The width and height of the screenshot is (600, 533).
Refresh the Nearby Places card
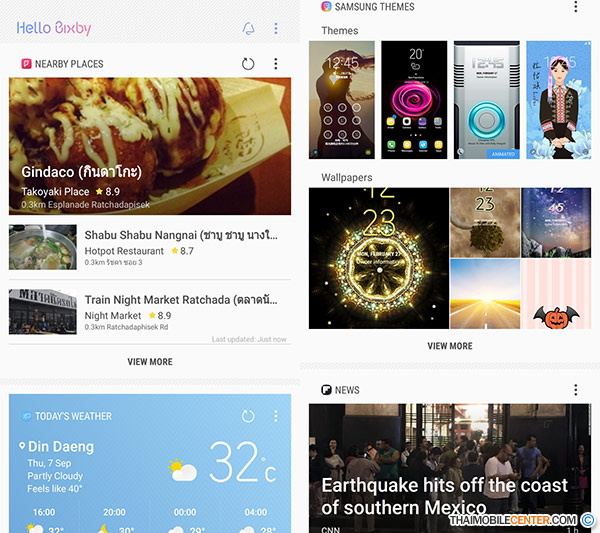[248, 64]
